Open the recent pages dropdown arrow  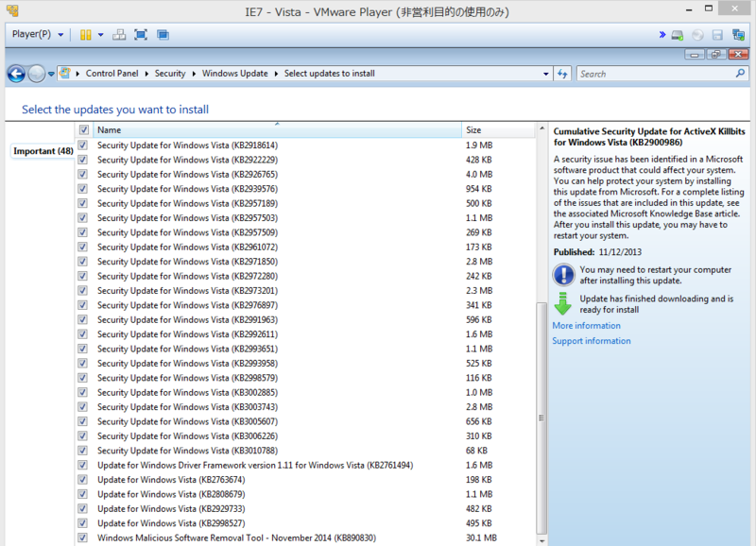point(51,75)
